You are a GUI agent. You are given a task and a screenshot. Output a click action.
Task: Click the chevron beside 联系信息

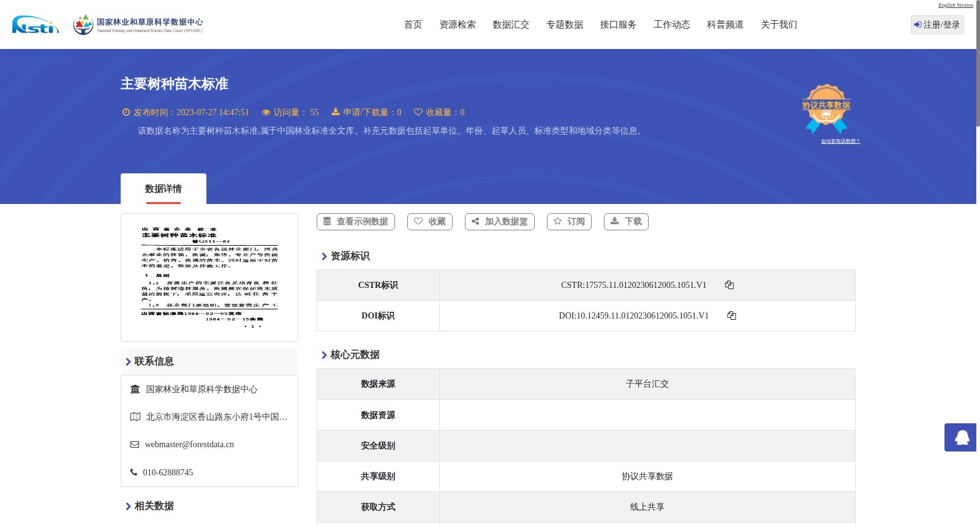pyautogui.click(x=128, y=361)
